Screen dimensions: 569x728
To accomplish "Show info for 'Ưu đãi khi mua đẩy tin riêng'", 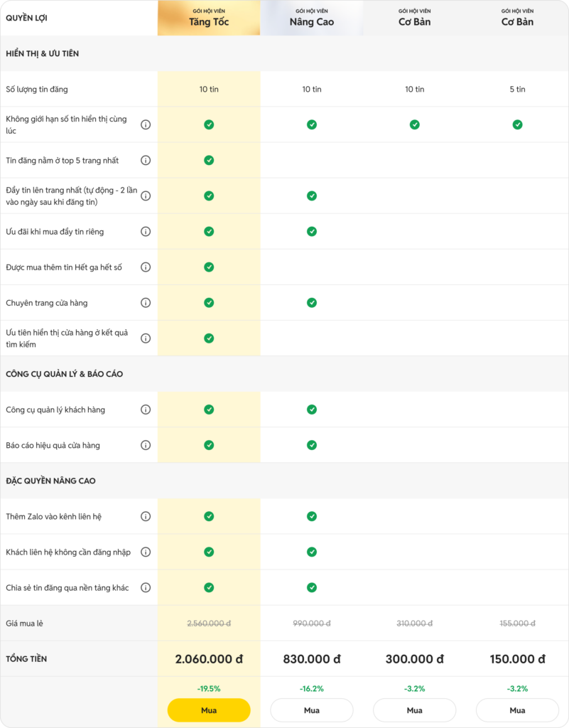I will [x=146, y=231].
